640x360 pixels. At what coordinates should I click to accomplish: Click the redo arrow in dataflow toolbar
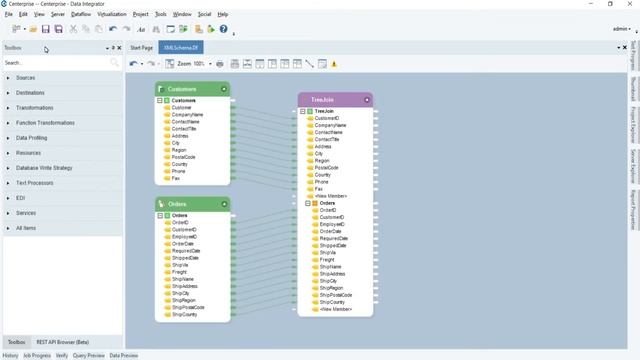pyautogui.click(x=151, y=64)
